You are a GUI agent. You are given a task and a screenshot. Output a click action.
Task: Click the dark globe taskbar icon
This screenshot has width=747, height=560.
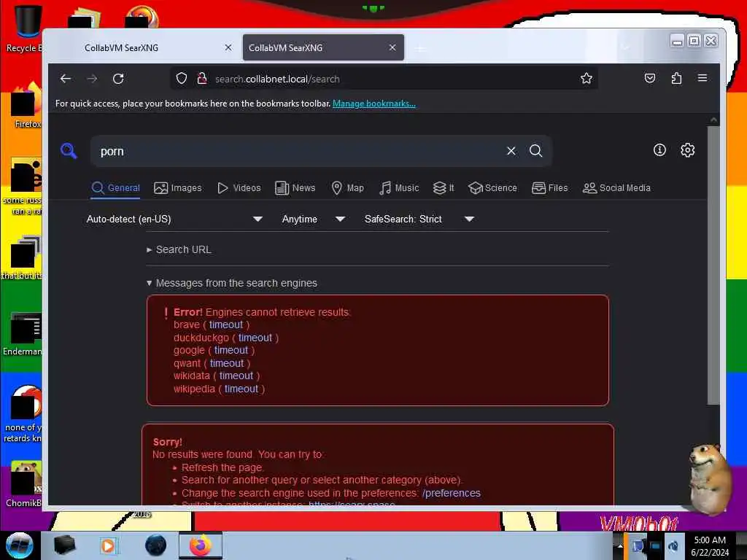[x=155, y=545]
